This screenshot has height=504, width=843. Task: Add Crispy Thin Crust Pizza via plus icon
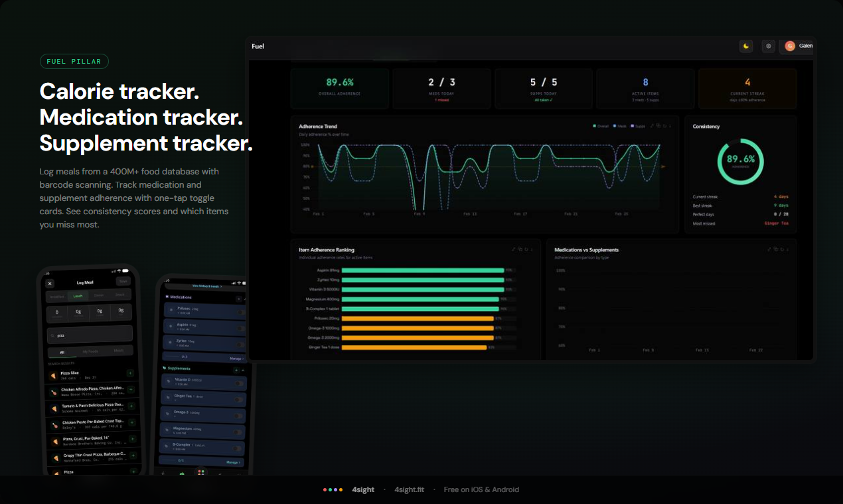pyautogui.click(x=133, y=456)
